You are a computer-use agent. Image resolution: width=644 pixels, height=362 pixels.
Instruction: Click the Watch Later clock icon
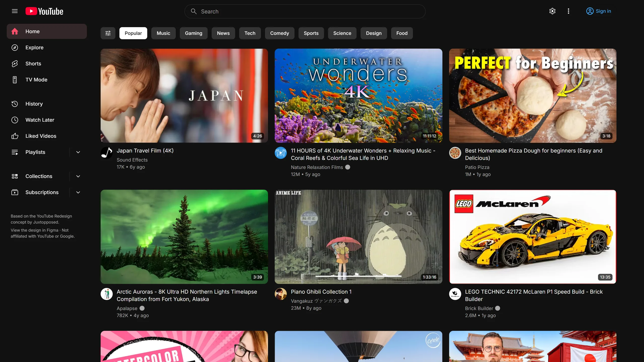coord(15,120)
